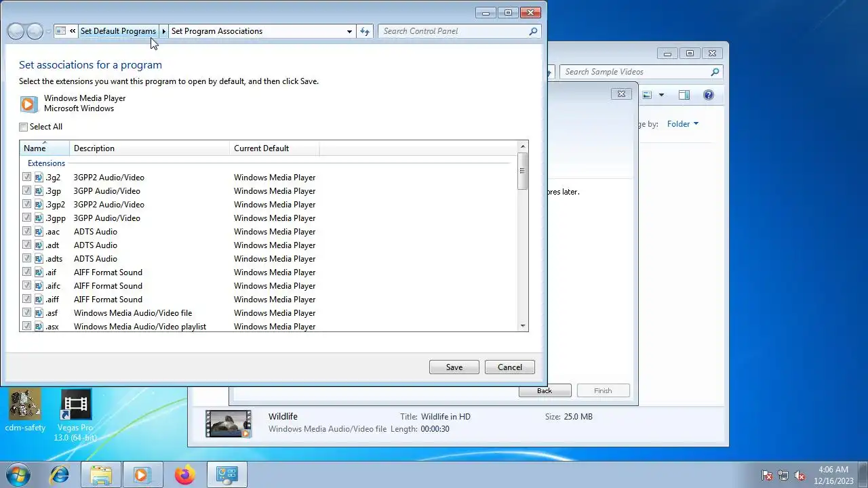Open the Vegas Pro 13.0 desktop shortcut
The width and height of the screenshot is (868, 488).
point(75,415)
